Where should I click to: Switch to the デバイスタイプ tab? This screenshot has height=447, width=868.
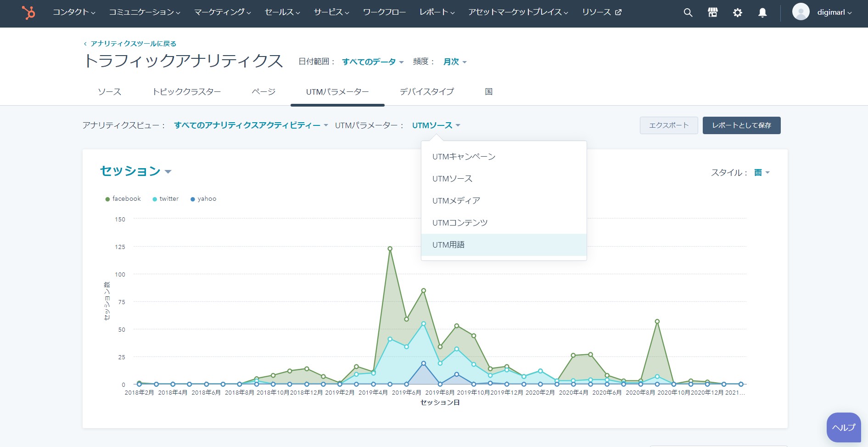(426, 92)
